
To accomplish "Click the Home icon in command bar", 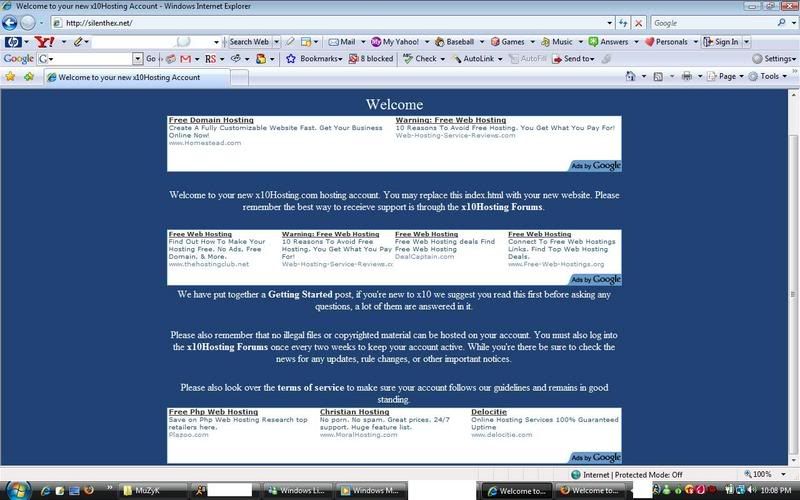I will click(x=631, y=77).
